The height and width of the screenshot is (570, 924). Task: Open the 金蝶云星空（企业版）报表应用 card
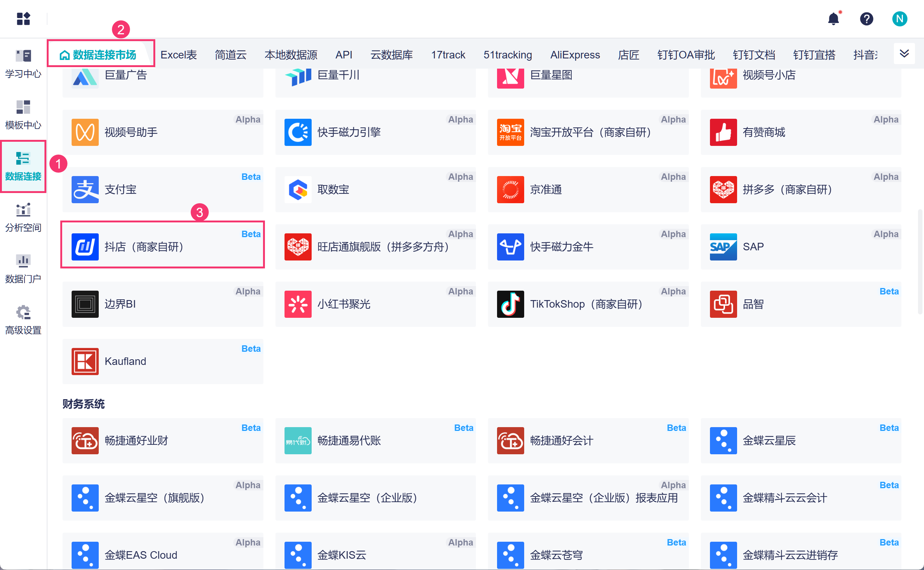tap(588, 498)
